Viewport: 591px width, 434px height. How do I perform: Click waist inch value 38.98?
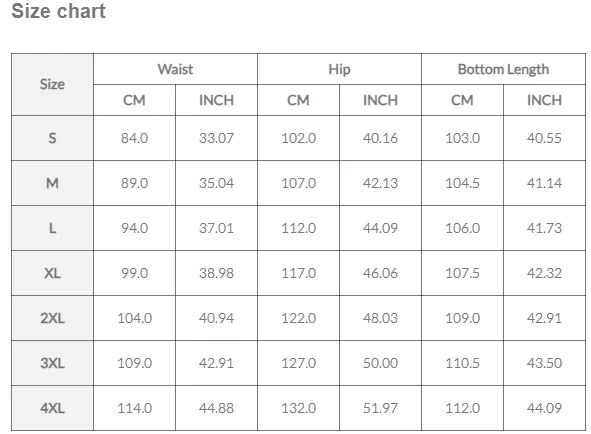(216, 273)
